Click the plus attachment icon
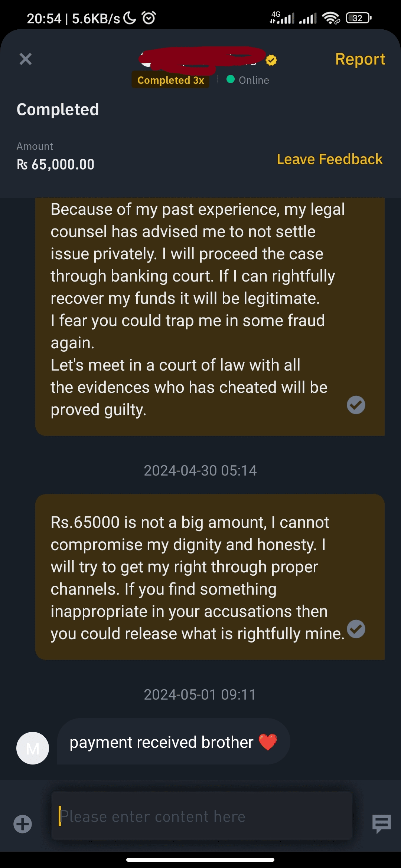Screen dimensions: 401x868 coord(23,824)
